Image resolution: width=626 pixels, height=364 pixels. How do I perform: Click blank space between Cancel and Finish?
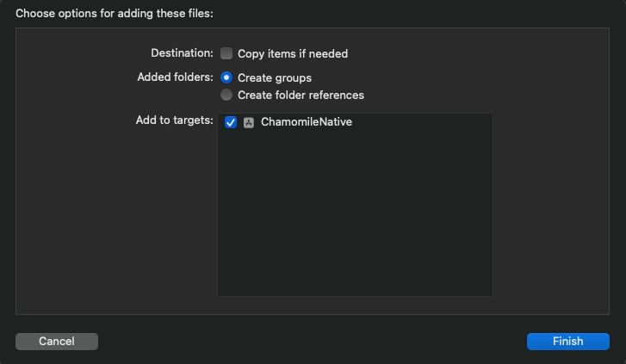pyautogui.click(x=310, y=342)
